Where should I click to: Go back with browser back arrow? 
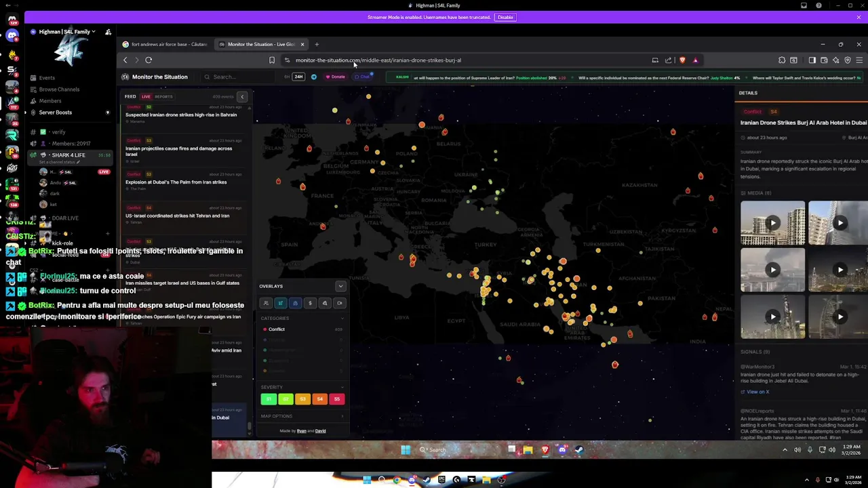pyautogui.click(x=125, y=60)
